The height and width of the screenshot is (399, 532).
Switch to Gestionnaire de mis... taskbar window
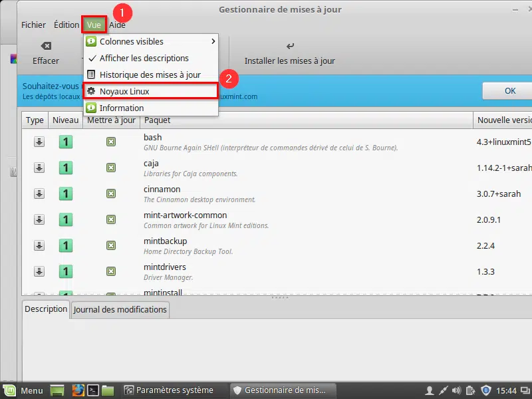[x=284, y=390]
